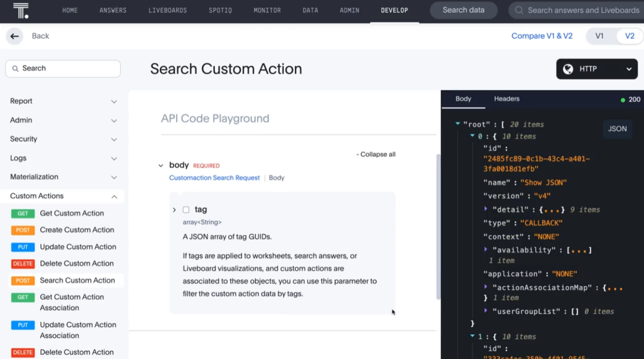
Task: Focus the sidebar Search input
Action: (63, 69)
